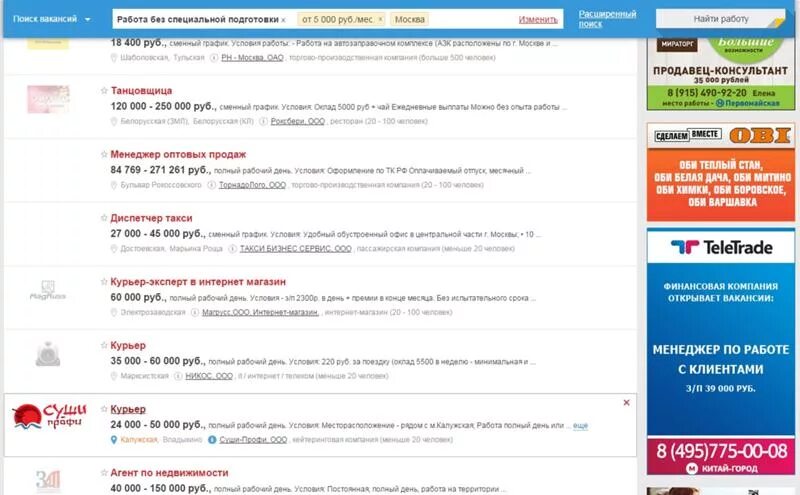This screenshot has width=800, height=495.
Task: Click the pink logo beside Танцовщица
Action: click(x=48, y=100)
